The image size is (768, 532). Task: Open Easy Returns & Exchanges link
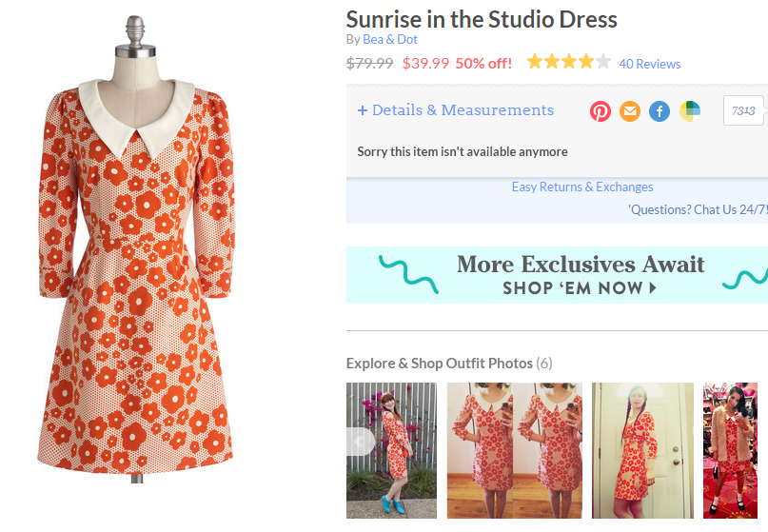click(x=582, y=187)
